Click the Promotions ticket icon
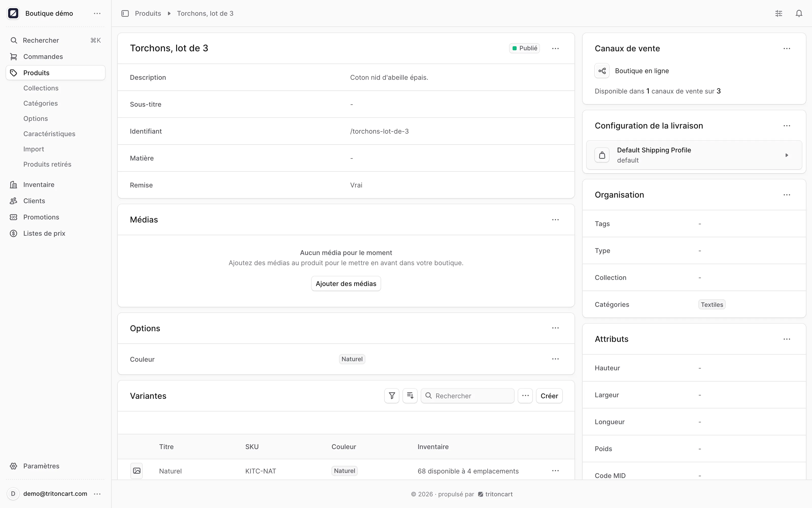812x508 pixels. [x=13, y=217]
